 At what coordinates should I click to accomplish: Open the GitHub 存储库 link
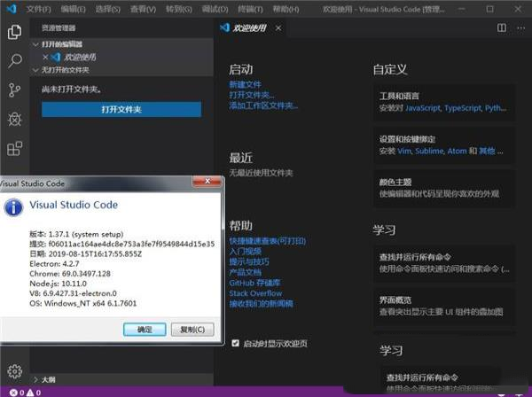(254, 283)
